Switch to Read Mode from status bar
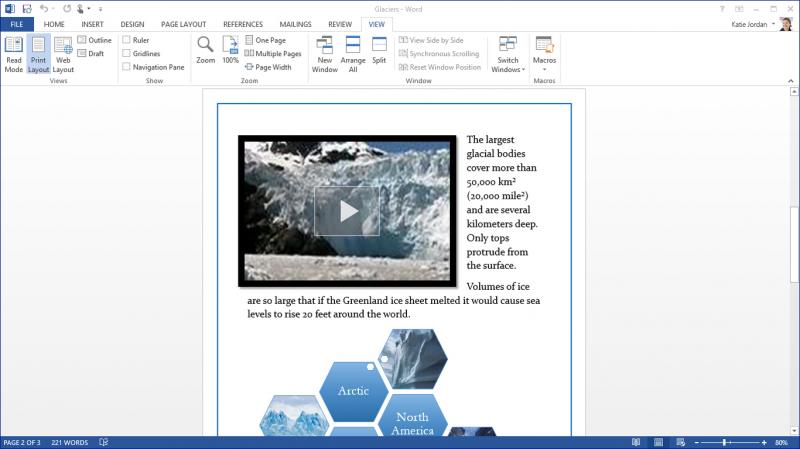Viewport: 800px width, 449px height. tap(636, 442)
